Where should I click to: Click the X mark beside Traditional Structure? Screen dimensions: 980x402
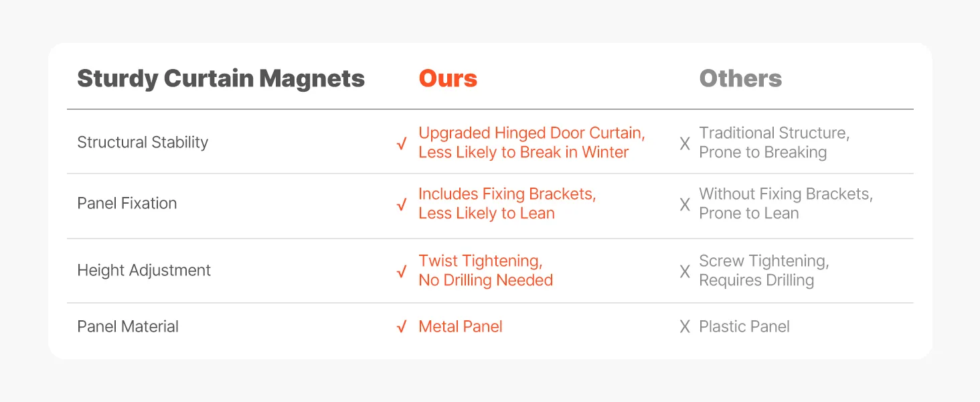pyautogui.click(x=685, y=143)
